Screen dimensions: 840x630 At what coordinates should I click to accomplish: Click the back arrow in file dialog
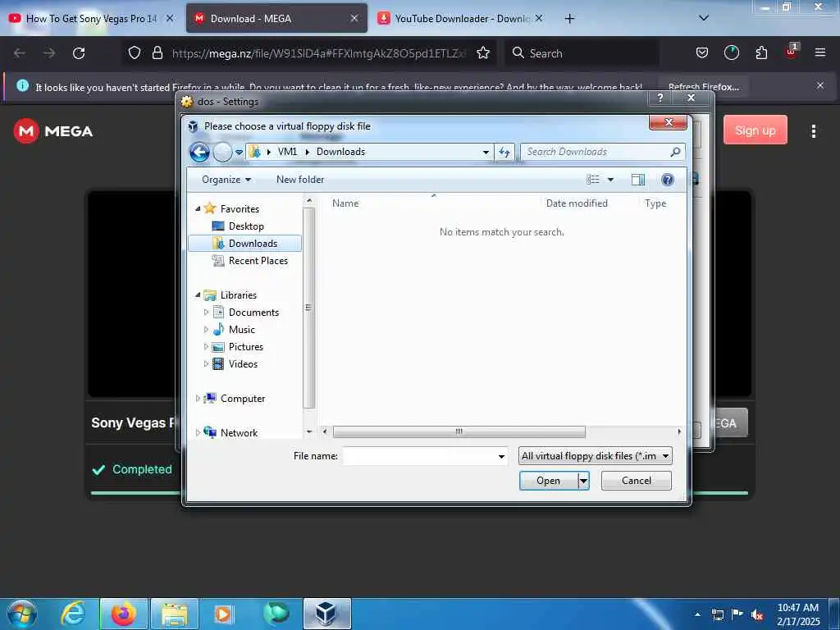pyautogui.click(x=200, y=152)
